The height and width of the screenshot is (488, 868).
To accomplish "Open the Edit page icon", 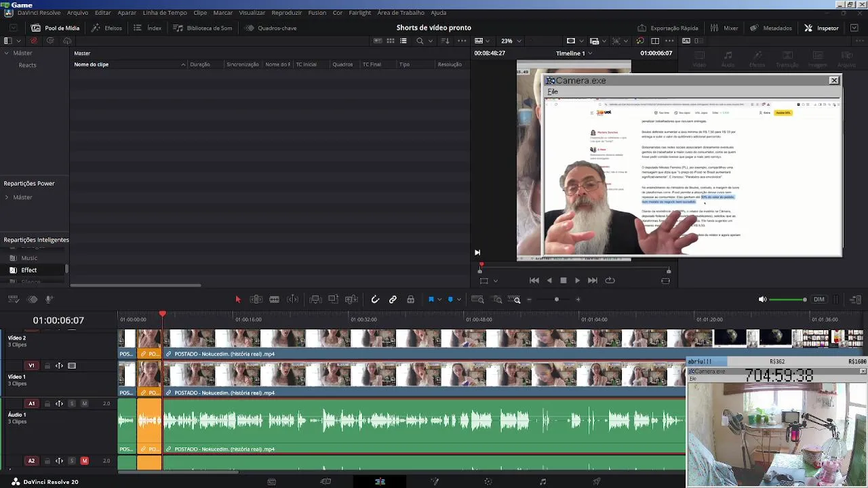I will click(380, 482).
